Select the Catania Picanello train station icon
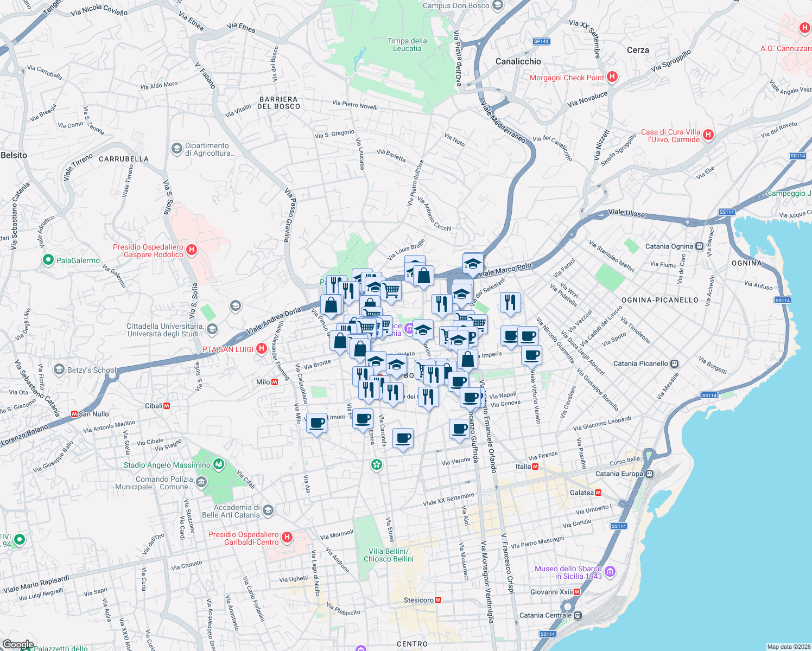Viewport: 812px width, 651px height. [x=674, y=363]
